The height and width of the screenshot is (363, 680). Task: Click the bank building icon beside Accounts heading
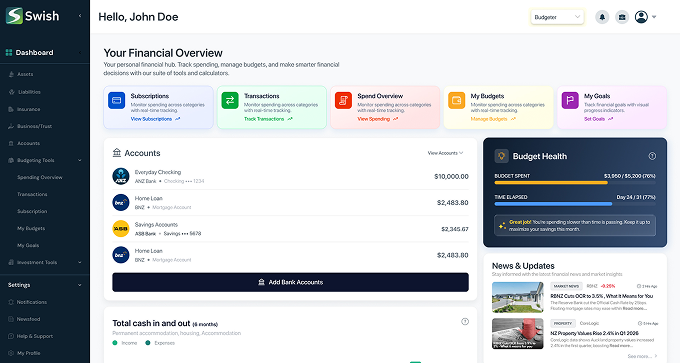pos(117,153)
